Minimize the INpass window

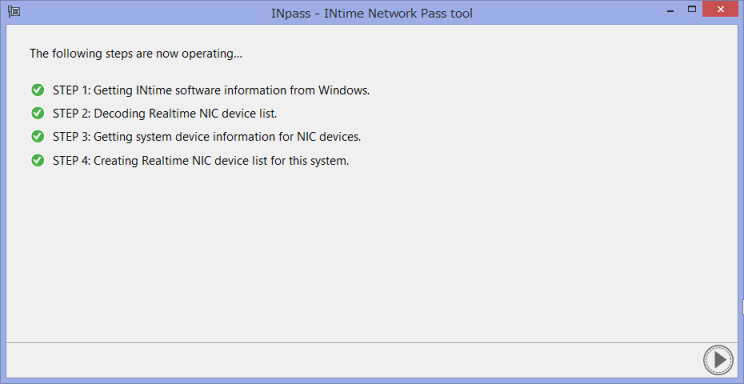pos(670,10)
